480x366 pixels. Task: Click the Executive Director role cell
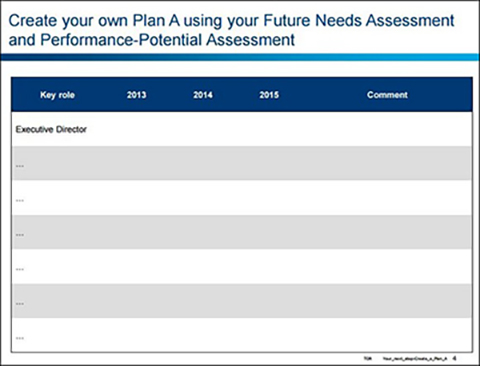pyautogui.click(x=51, y=129)
